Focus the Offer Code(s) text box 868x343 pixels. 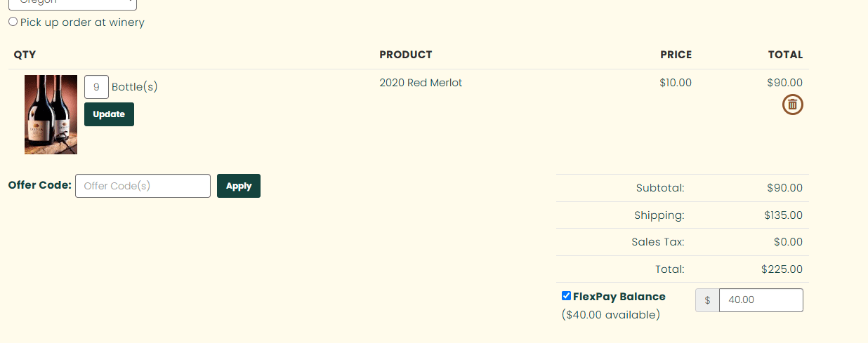point(143,186)
